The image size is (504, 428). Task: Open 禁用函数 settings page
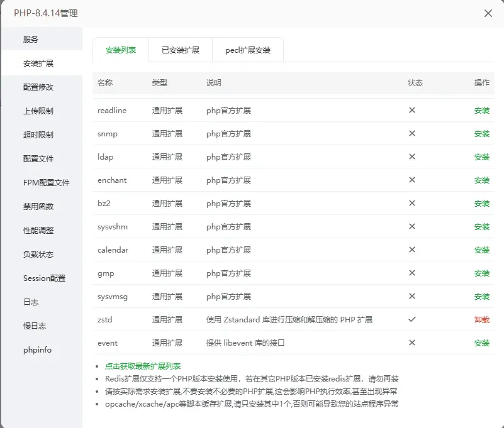38,206
